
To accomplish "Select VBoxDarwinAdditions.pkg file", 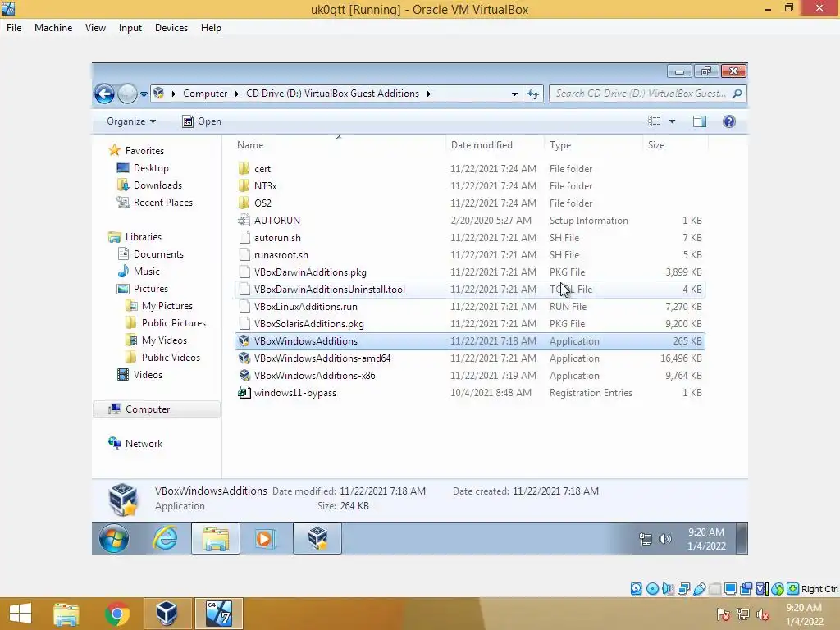I will click(x=470, y=272).
